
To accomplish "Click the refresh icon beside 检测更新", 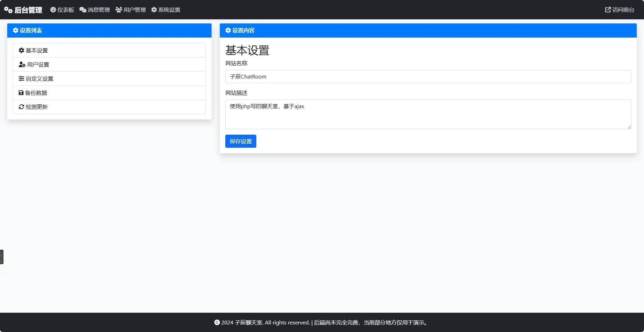I will click(21, 107).
